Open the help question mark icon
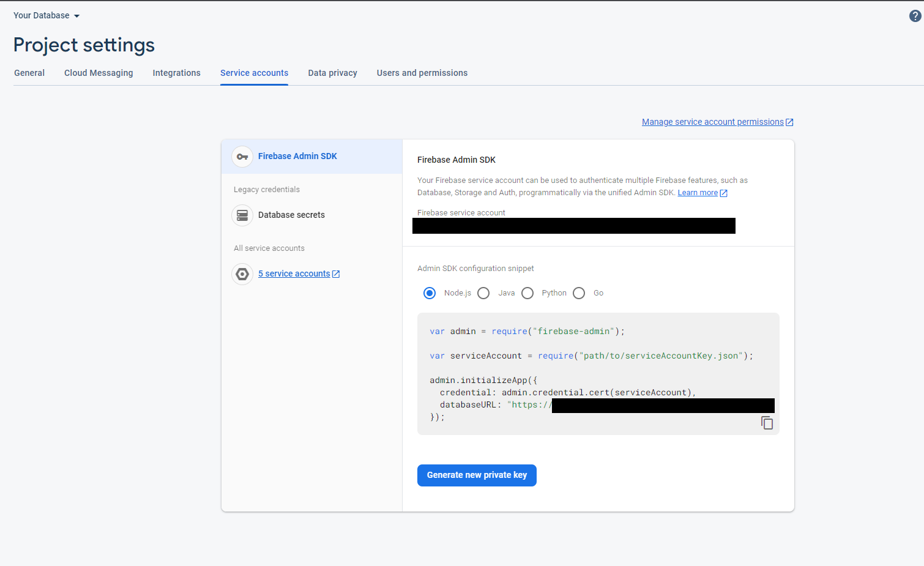The width and height of the screenshot is (924, 566). pos(915,16)
